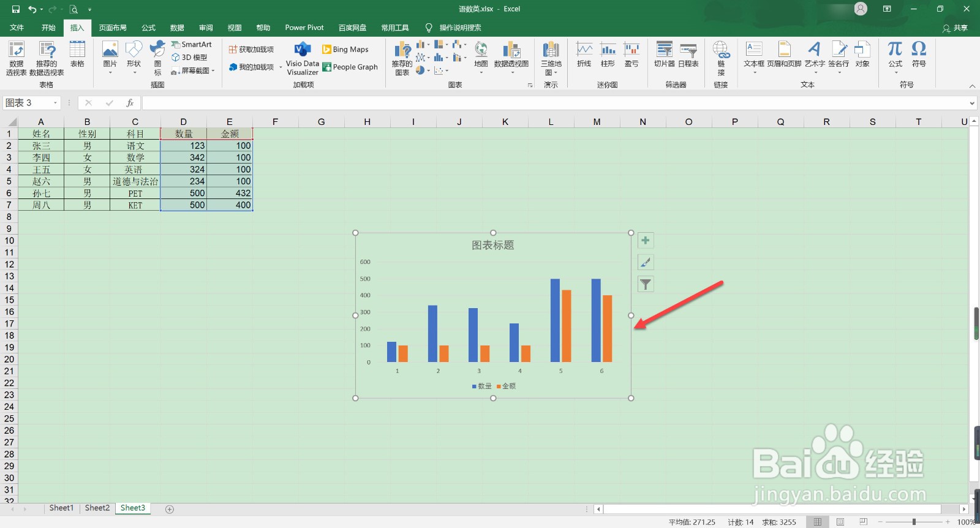Go to Sheet2 worksheet tab
Image resolution: width=980 pixels, height=528 pixels.
(97, 508)
